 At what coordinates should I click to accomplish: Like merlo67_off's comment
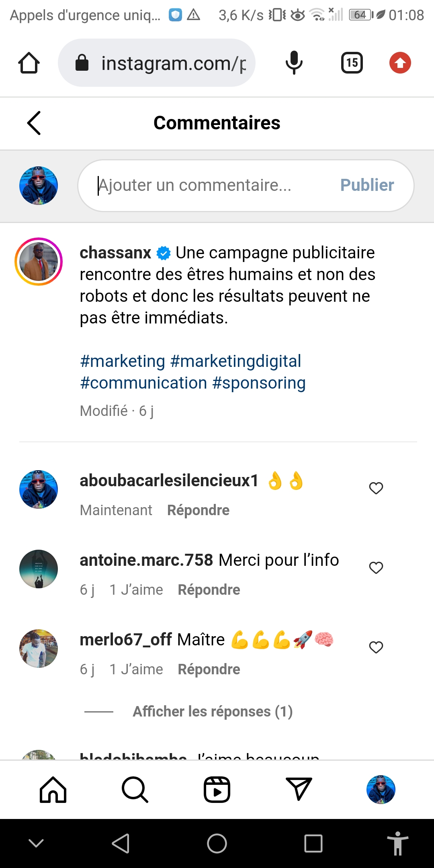pos(376,647)
